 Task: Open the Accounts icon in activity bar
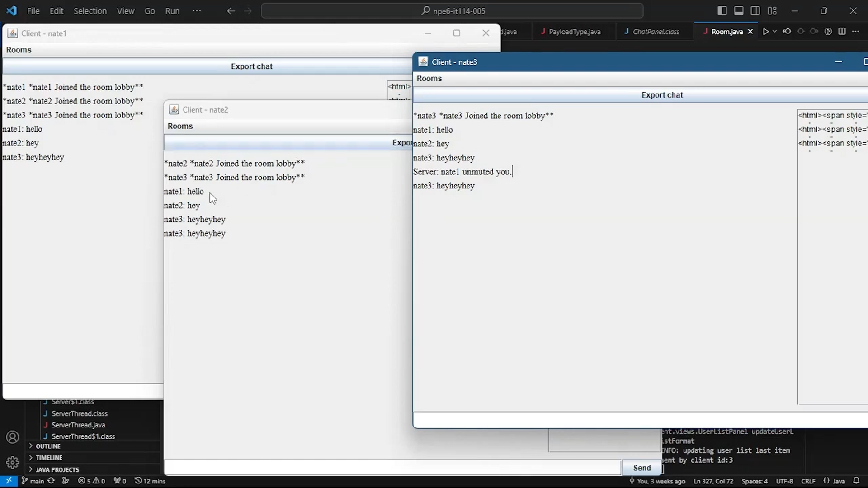(x=12, y=437)
